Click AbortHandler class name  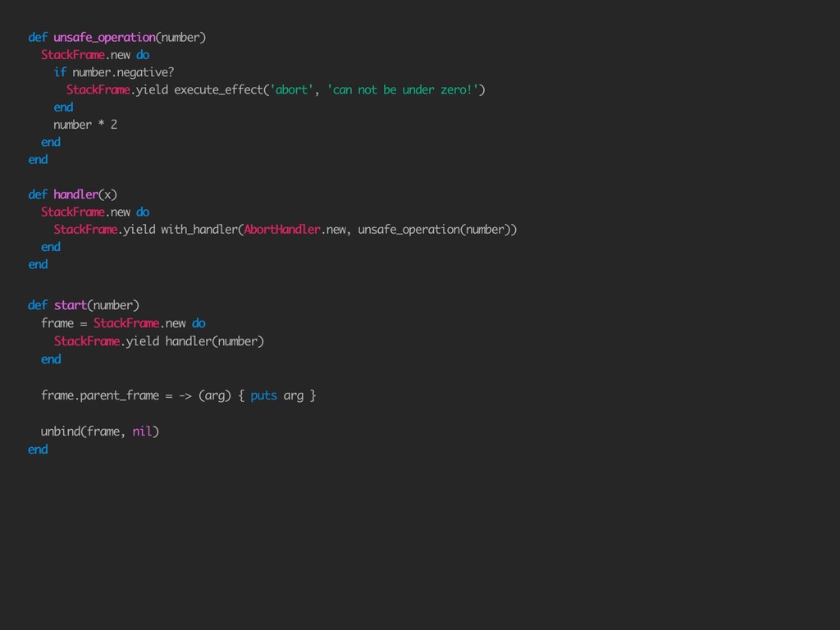pyautogui.click(x=282, y=230)
